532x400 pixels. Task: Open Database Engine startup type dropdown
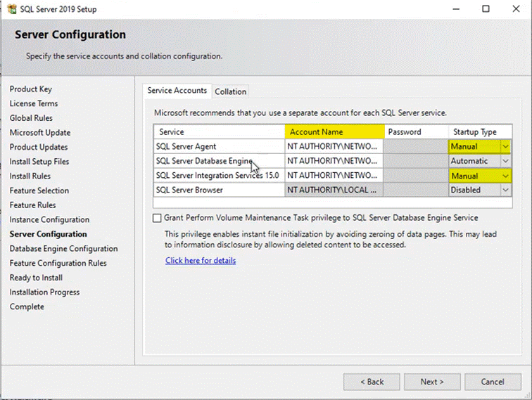[x=505, y=161]
